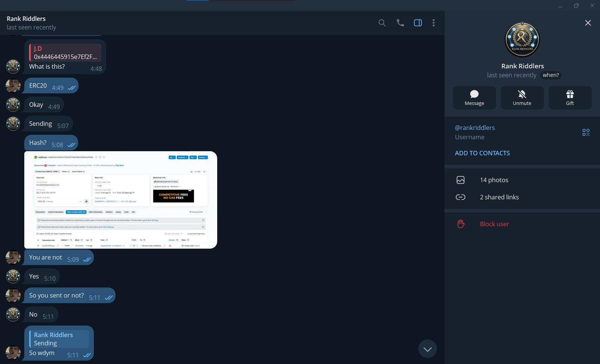
Task: Unmute notifications for Rank Riddlers
Action: 522,98
